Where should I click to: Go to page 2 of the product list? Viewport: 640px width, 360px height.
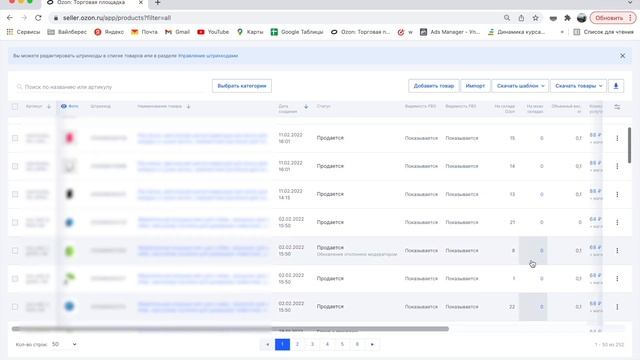(x=297, y=344)
